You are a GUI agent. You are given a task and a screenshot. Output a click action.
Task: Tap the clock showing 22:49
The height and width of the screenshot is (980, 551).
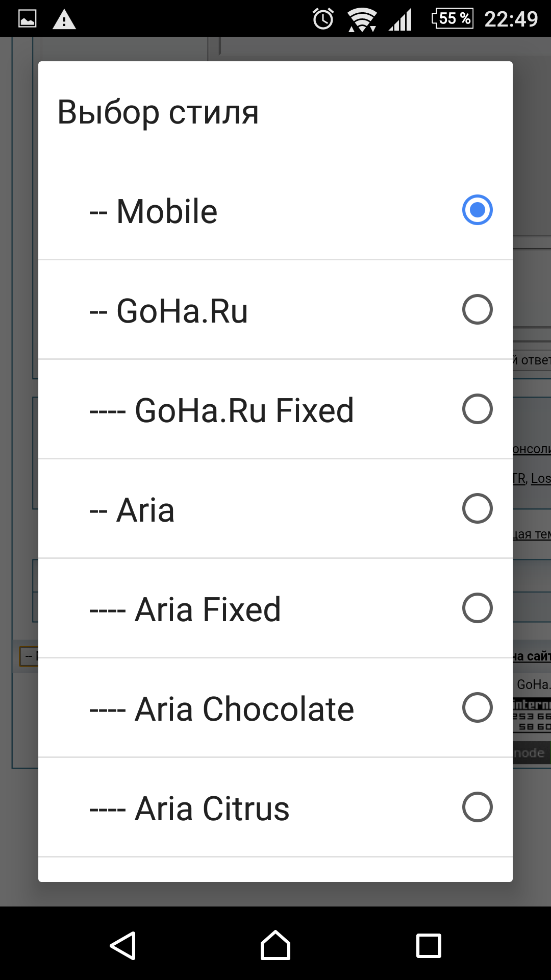pyautogui.click(x=511, y=19)
